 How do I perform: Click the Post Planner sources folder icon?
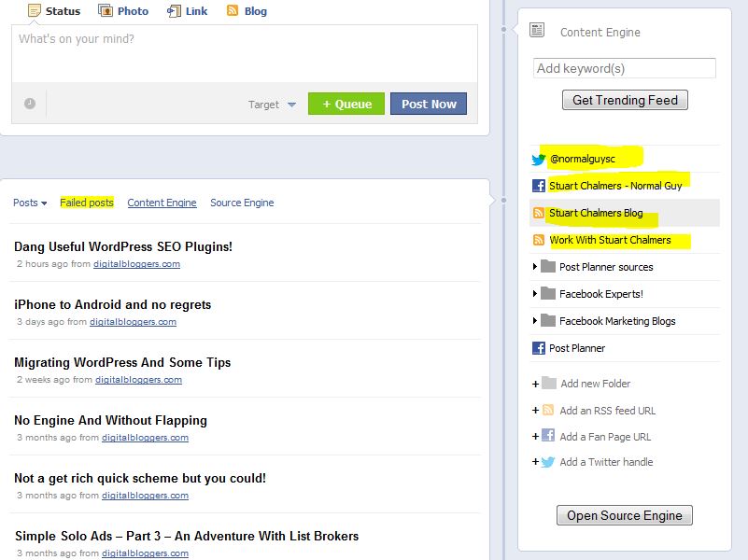tap(548, 266)
